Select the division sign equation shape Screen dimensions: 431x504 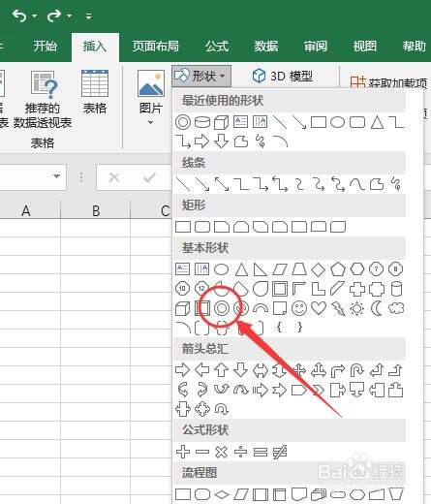pyautogui.click(x=241, y=452)
